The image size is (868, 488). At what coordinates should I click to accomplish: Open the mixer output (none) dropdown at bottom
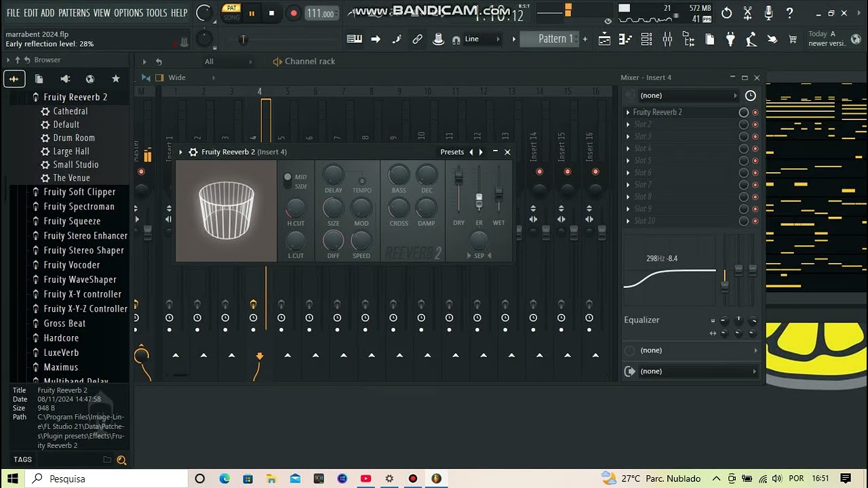(x=691, y=371)
